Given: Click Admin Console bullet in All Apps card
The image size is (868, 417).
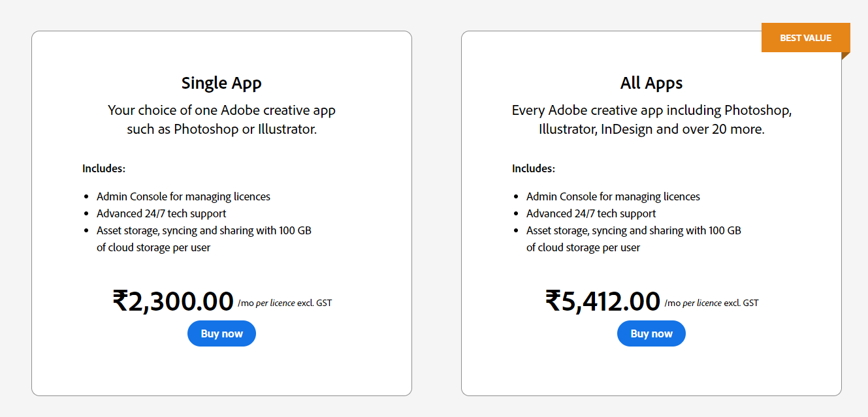Looking at the screenshot, I should click(x=613, y=196).
